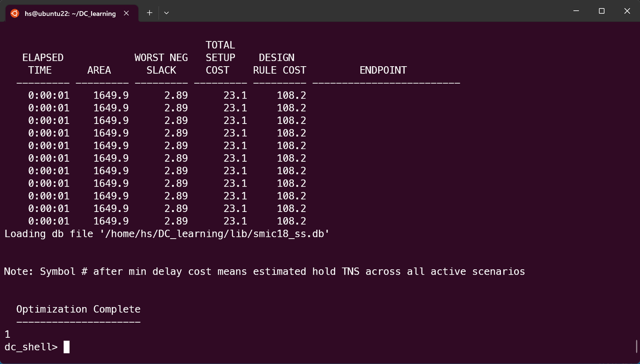Click the ENDPOINT column header
This screenshot has height=364, width=640.
coord(383,70)
